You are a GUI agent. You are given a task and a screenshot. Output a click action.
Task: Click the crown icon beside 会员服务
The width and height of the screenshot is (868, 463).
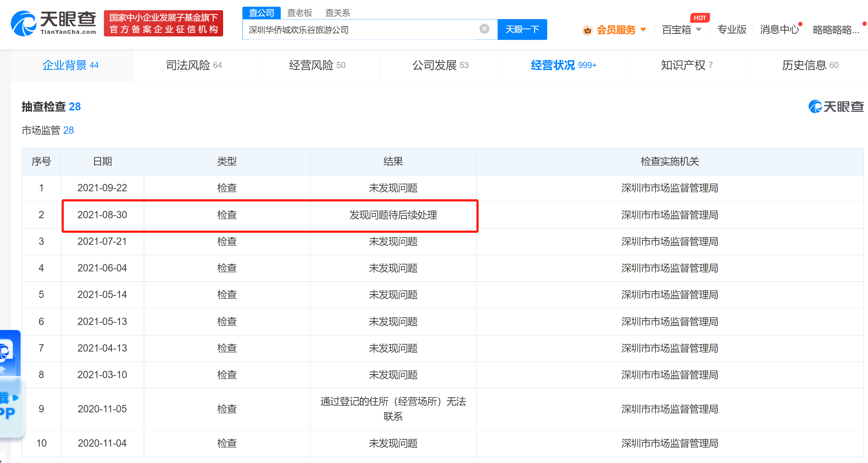pos(587,30)
